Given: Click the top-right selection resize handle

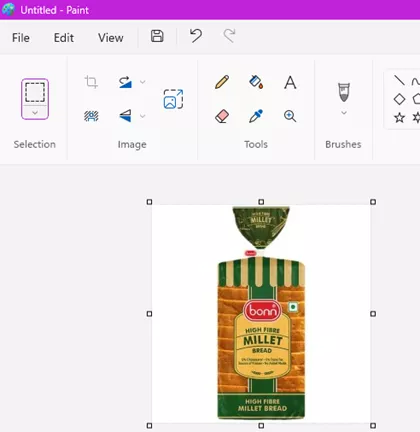Looking at the screenshot, I should 373,202.
